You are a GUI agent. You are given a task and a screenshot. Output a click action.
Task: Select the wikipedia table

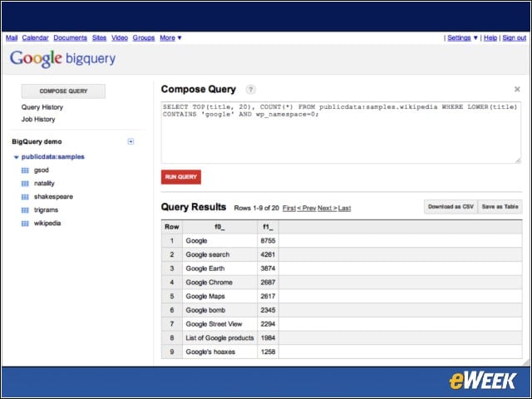[x=47, y=223]
